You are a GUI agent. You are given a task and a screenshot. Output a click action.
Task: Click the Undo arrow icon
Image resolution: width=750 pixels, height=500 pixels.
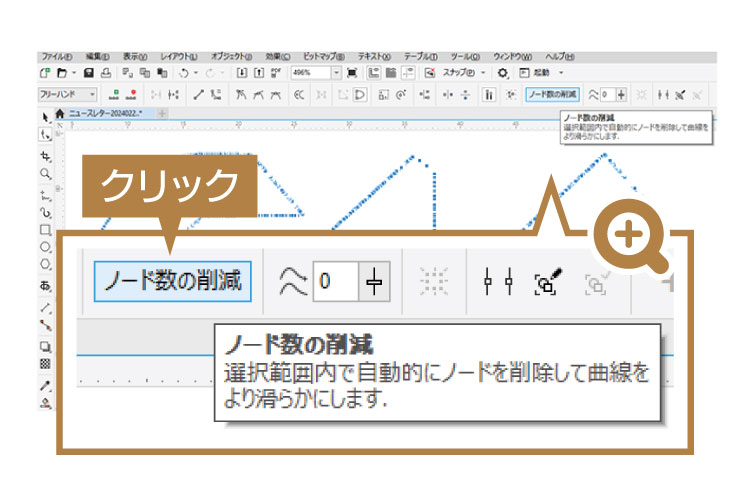[x=184, y=73]
